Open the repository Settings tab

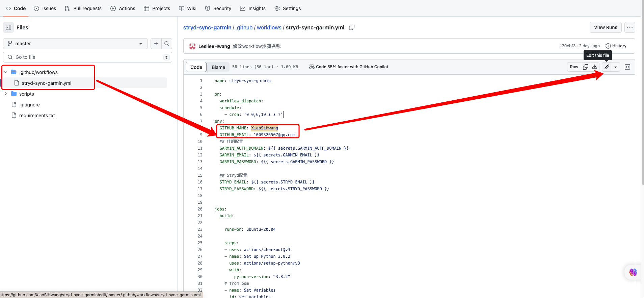288,8
